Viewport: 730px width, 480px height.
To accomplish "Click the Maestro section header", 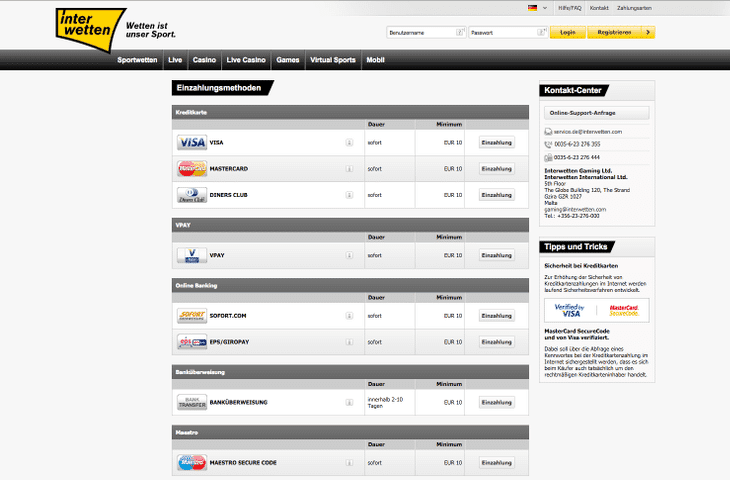I will point(350,433).
